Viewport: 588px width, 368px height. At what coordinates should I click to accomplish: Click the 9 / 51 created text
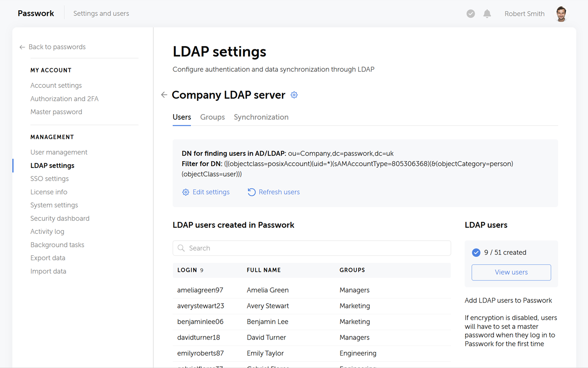505,252
